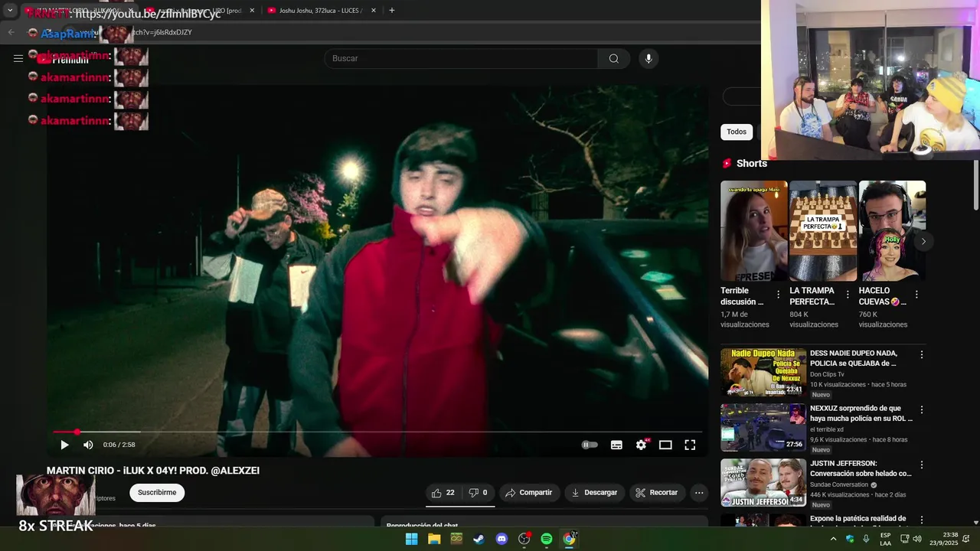980x551 pixels.
Task: Click the video title MARTIN CIRIO text
Action: (x=153, y=471)
